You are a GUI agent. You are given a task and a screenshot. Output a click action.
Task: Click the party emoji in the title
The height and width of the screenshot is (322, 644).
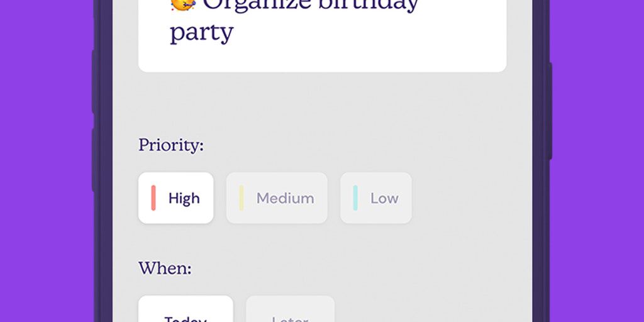coord(183,4)
